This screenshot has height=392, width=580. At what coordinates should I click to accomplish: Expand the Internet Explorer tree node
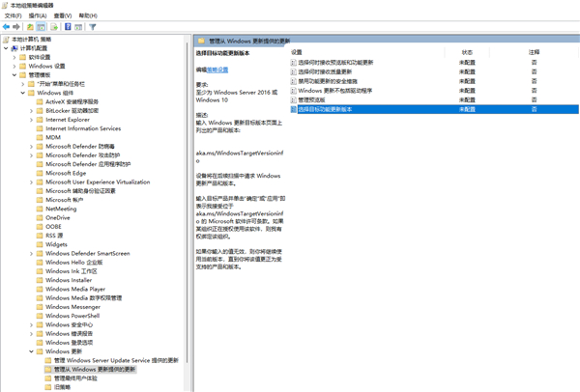tap(31, 119)
